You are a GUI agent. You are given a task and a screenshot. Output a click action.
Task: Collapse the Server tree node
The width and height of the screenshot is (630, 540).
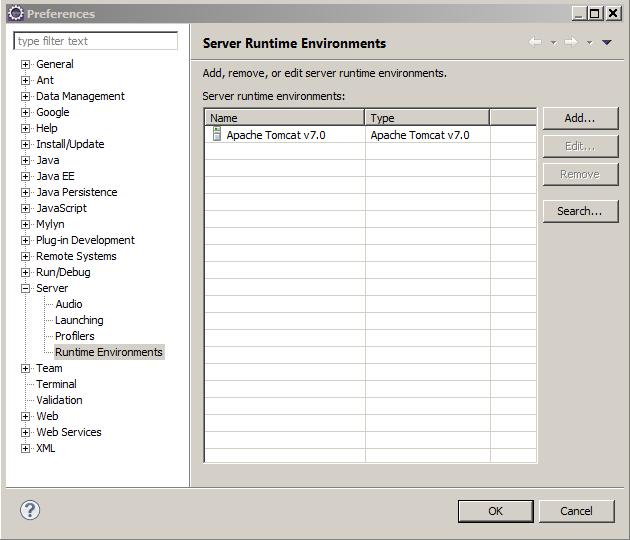25,288
